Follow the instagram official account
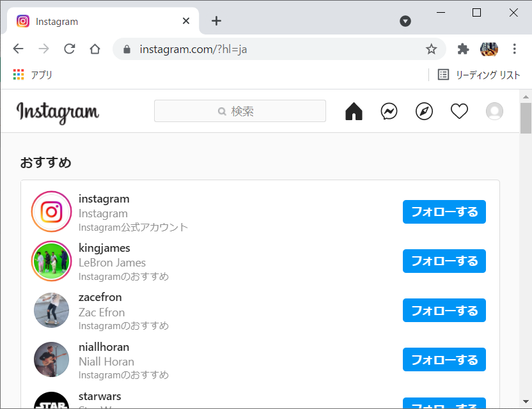 (x=444, y=212)
